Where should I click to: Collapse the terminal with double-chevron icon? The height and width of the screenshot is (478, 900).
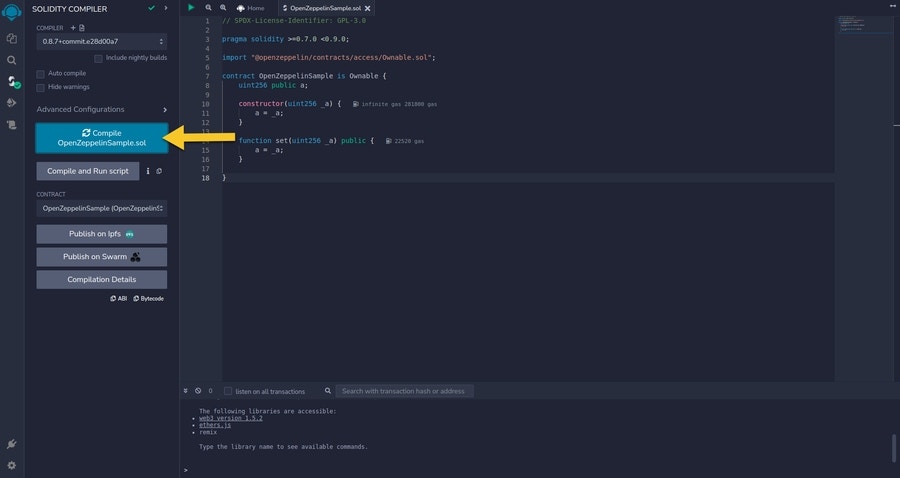[185, 391]
